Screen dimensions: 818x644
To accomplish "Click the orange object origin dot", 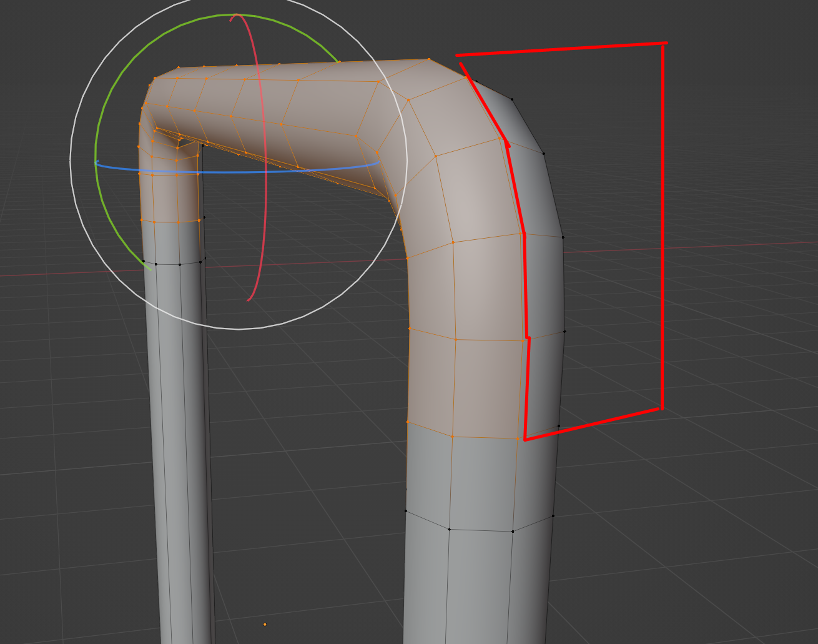I will (265, 624).
